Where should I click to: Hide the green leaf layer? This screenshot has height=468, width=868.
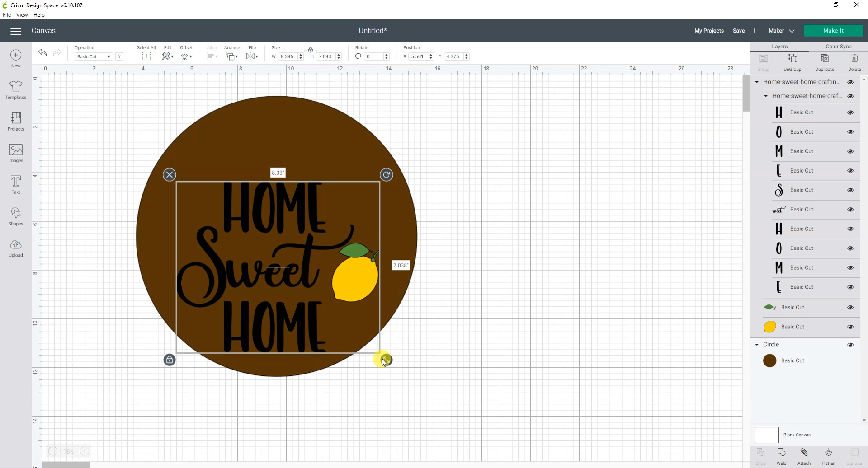(x=850, y=307)
